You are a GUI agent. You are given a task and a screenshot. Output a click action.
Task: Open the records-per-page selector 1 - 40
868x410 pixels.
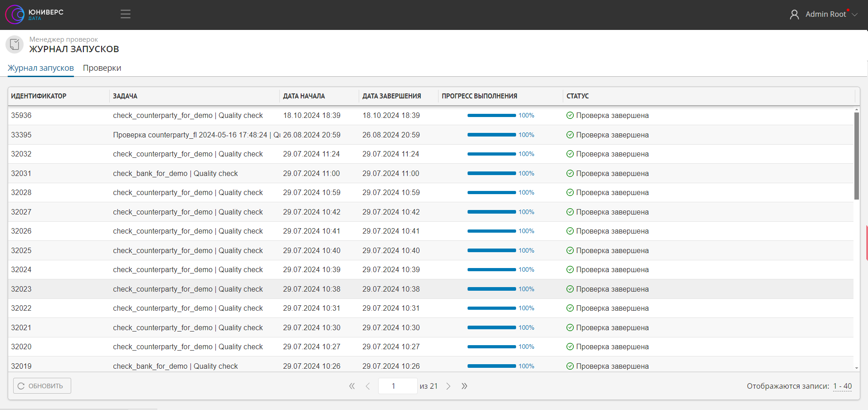[x=842, y=386]
